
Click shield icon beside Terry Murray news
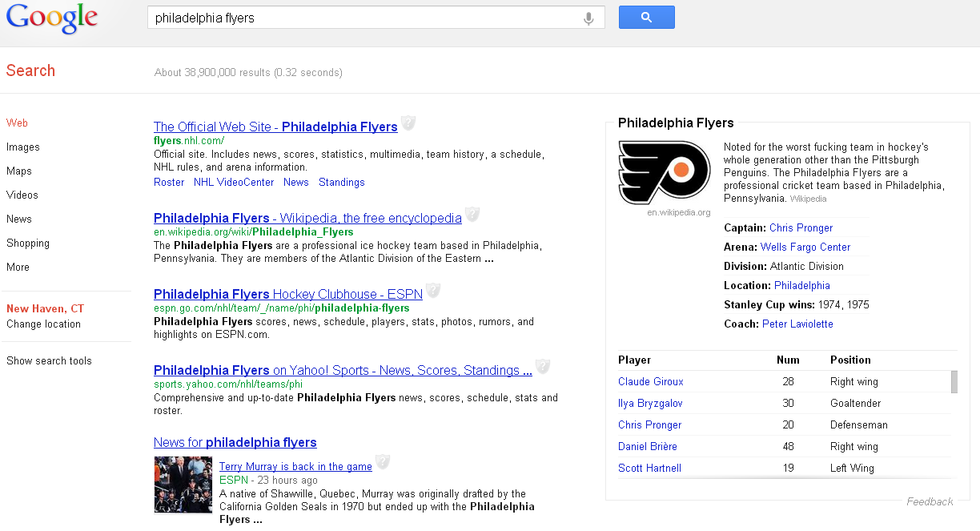pyautogui.click(x=383, y=462)
